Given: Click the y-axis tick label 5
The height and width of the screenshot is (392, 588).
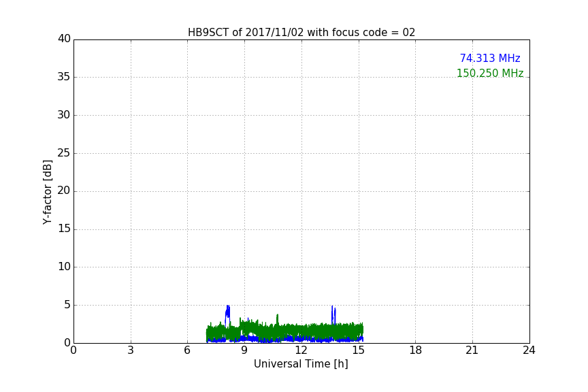Looking at the screenshot, I should point(67,305).
